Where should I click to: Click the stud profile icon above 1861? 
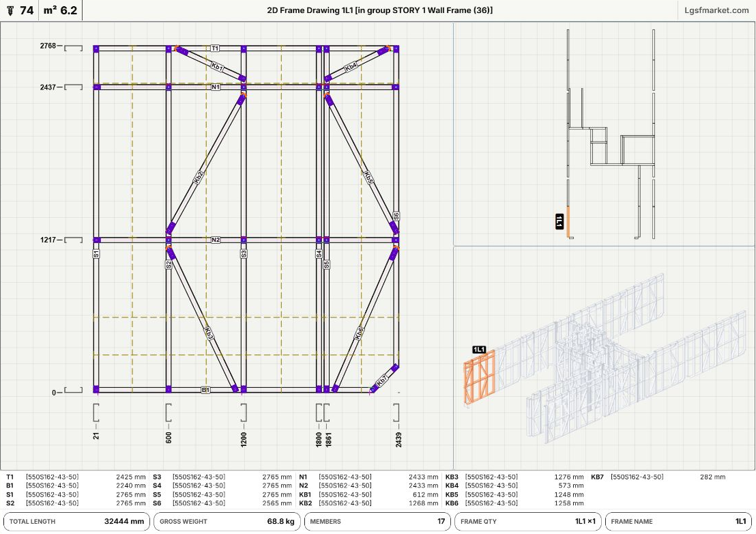pos(326,412)
